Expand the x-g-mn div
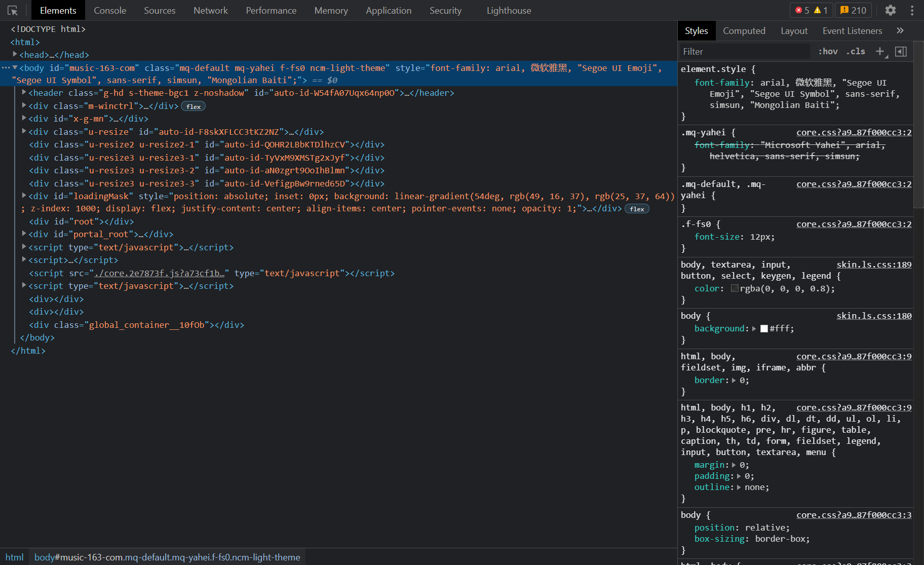The image size is (924, 565). tap(24, 118)
